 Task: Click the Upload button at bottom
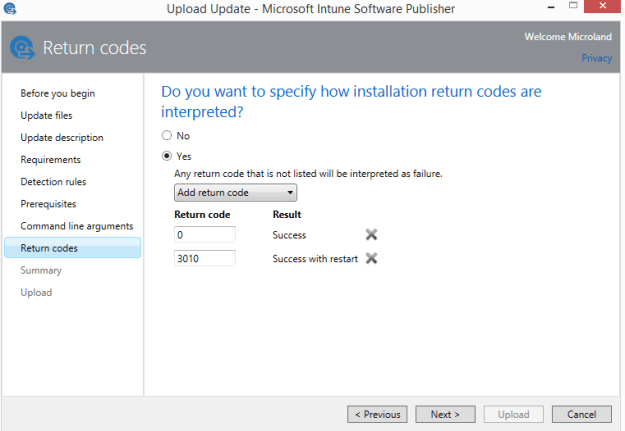(x=513, y=414)
